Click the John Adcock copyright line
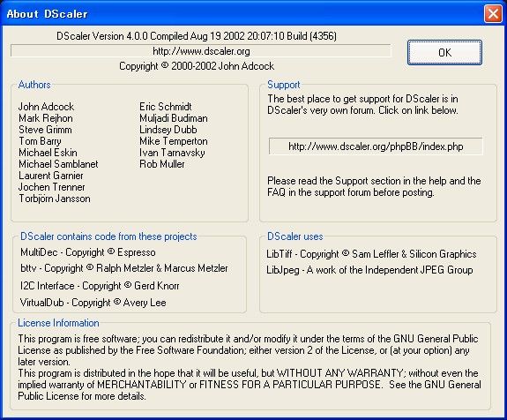Screen dimensions: 507x420 [x=197, y=66]
